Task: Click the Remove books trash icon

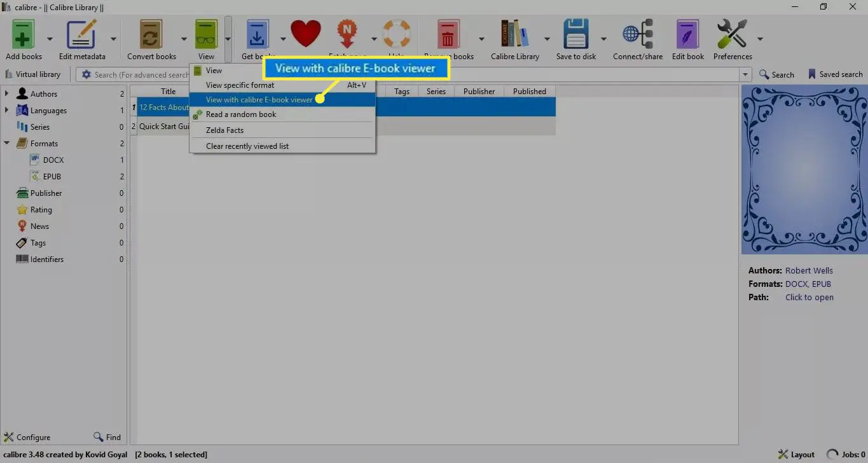Action: point(448,35)
